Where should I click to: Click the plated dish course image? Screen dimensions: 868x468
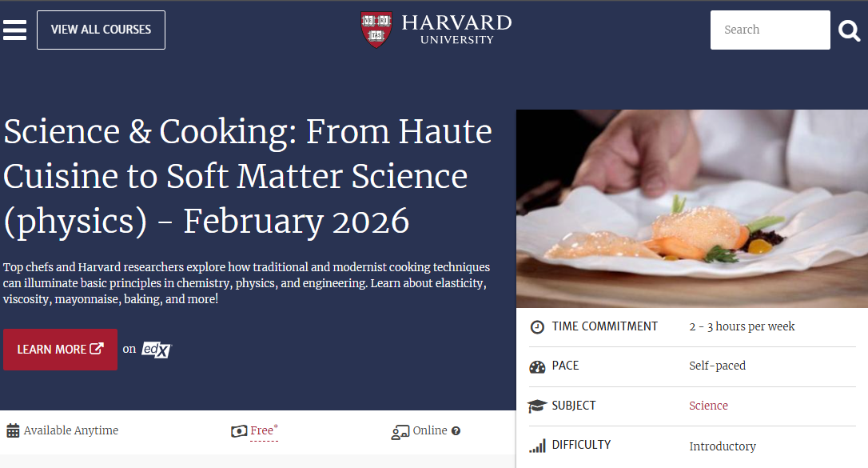click(x=691, y=208)
